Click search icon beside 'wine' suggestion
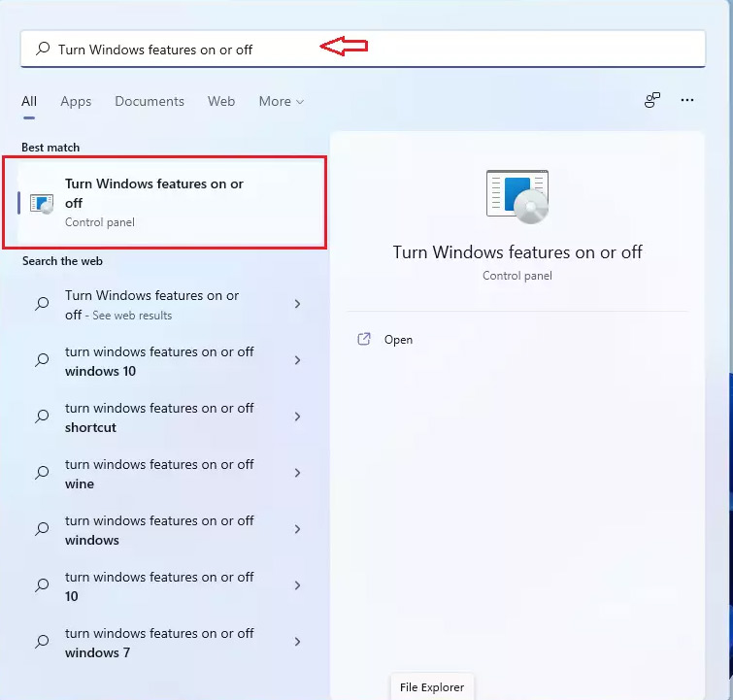733x700 pixels. (x=42, y=473)
